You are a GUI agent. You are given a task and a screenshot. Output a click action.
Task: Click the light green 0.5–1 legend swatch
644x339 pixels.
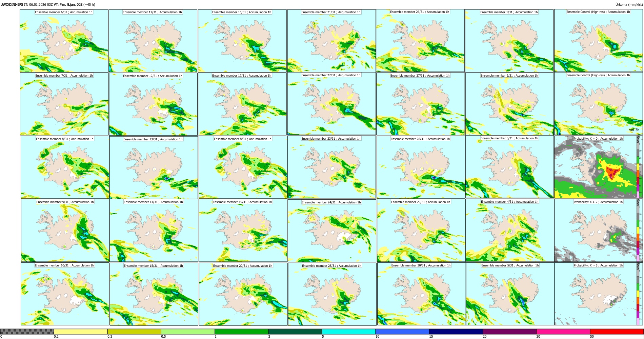coord(188,332)
